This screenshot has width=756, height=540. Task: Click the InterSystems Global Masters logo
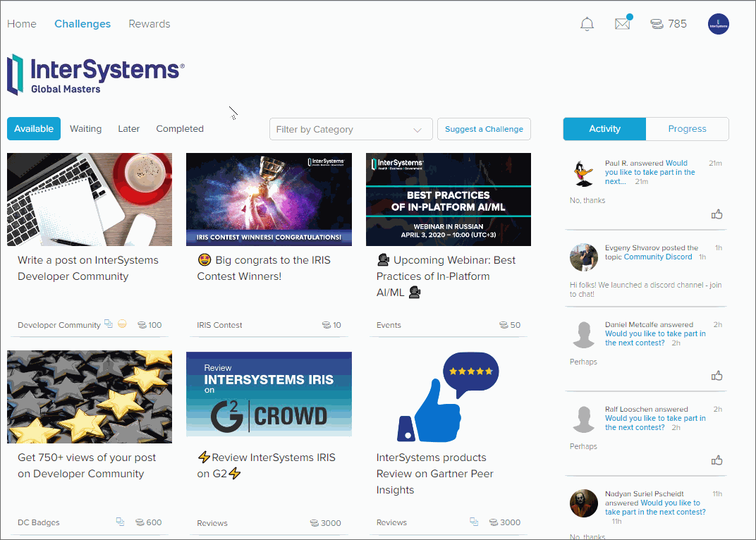coord(96,75)
